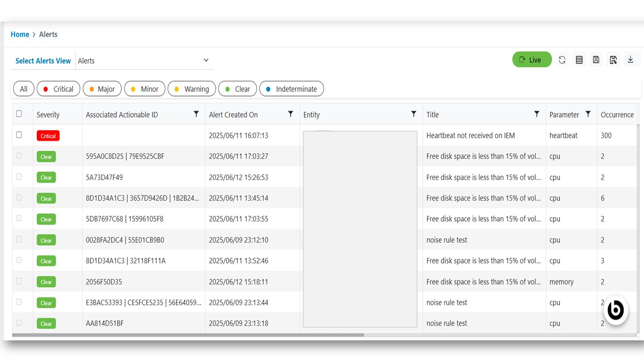
Task: Click the save-as view icon with pencil
Action: 613,60
